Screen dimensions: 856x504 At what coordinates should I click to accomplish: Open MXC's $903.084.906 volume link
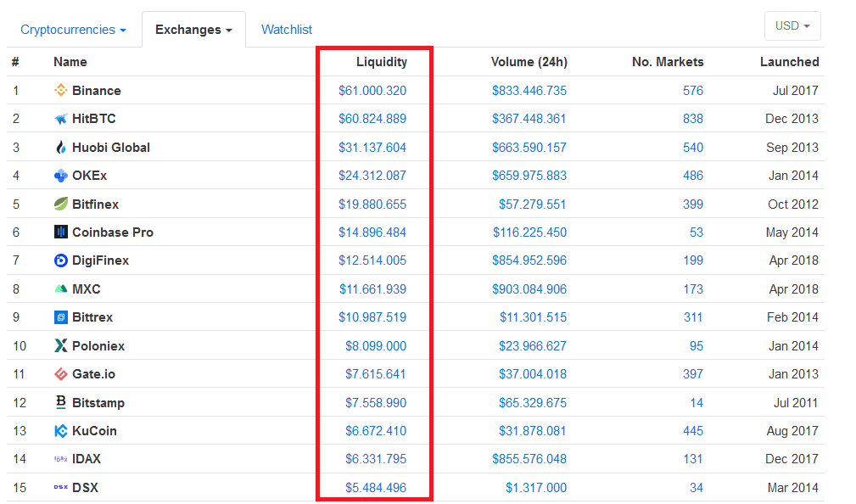[529, 289]
